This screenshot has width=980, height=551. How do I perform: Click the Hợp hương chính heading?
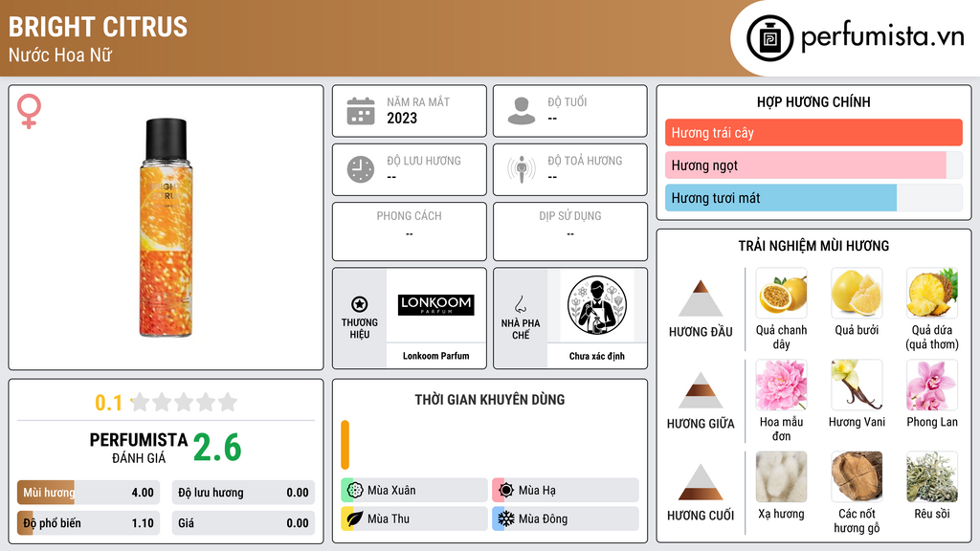813,101
